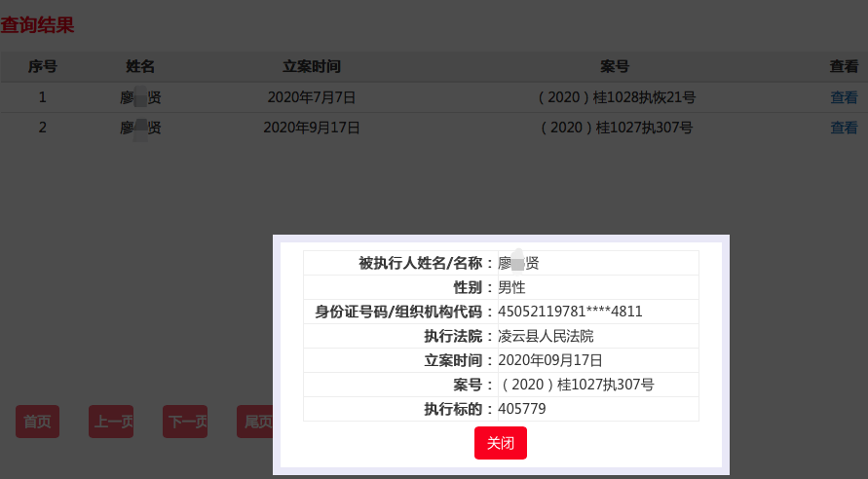The image size is (868, 479).
Task: Open 查看 link for case 桂1027执307号 row
Action: point(844,128)
